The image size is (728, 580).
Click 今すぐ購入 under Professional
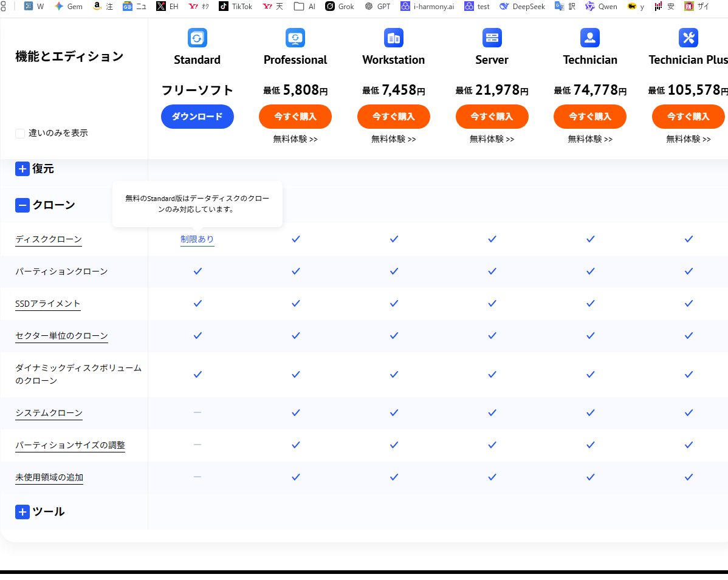tap(295, 117)
